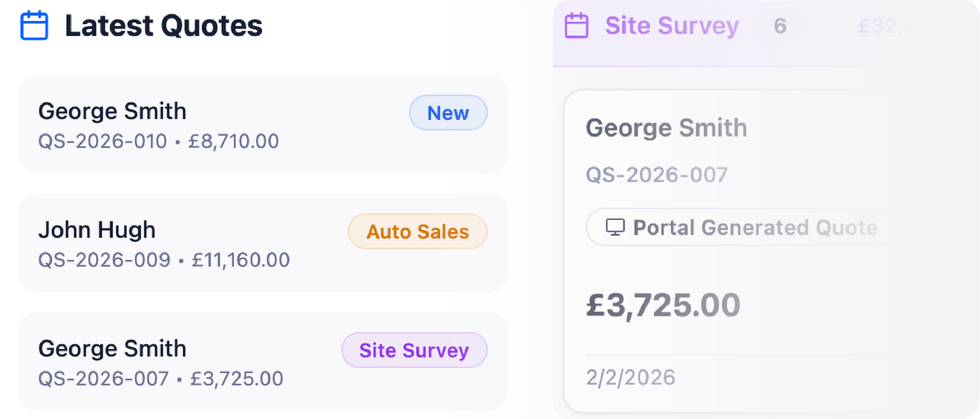Image resolution: width=980 pixels, height=419 pixels.
Task: Click the Site Survey badge in Latest Quotes
Action: 414,350
